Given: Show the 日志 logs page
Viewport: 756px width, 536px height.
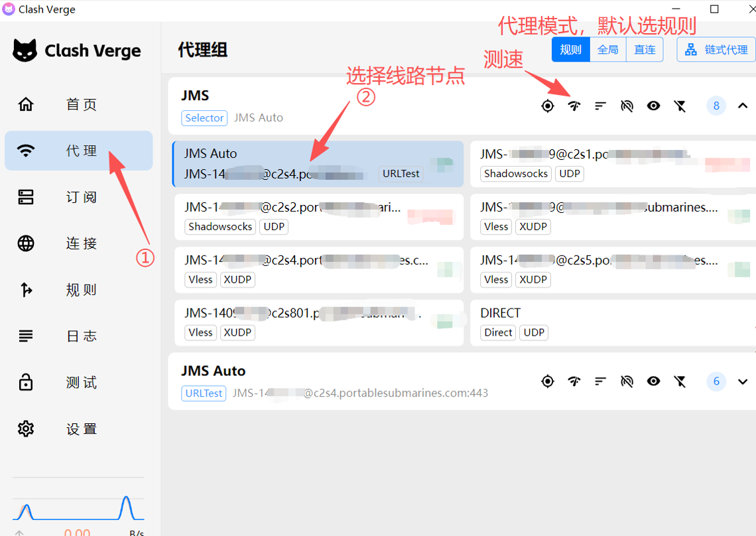Looking at the screenshot, I should pyautogui.click(x=79, y=336).
